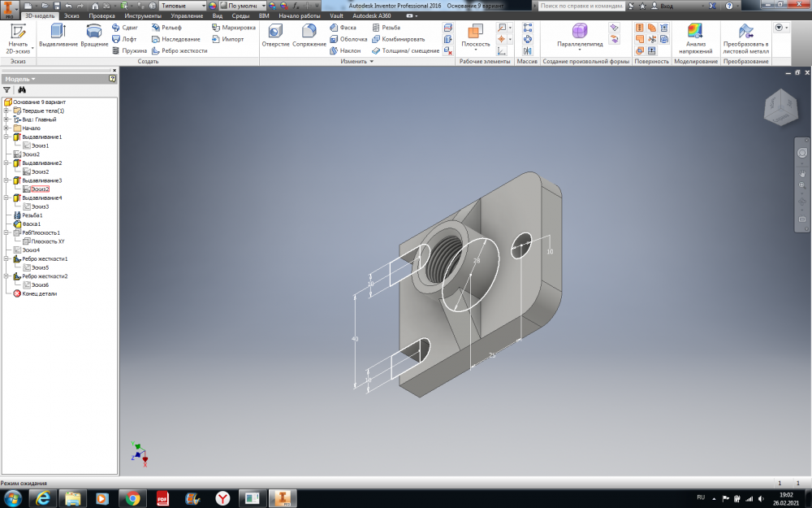
Task: Expand the Начало folder in model tree
Action: 6,128
